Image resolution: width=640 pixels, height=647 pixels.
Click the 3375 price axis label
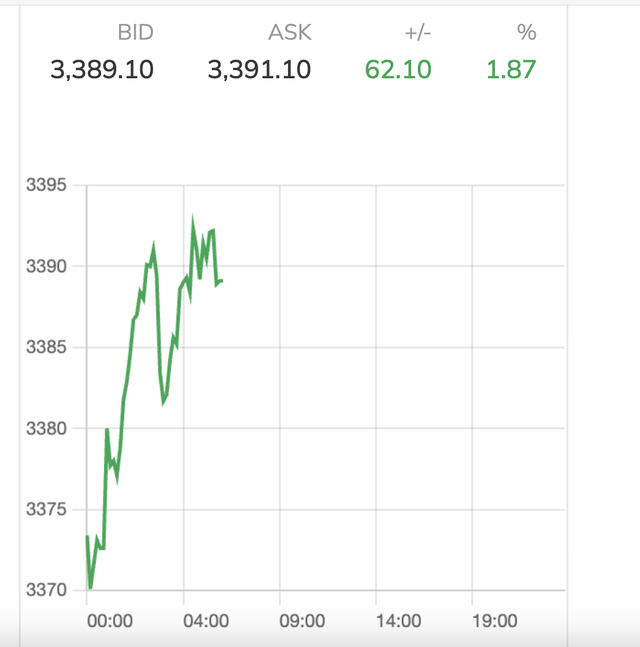pos(45,510)
